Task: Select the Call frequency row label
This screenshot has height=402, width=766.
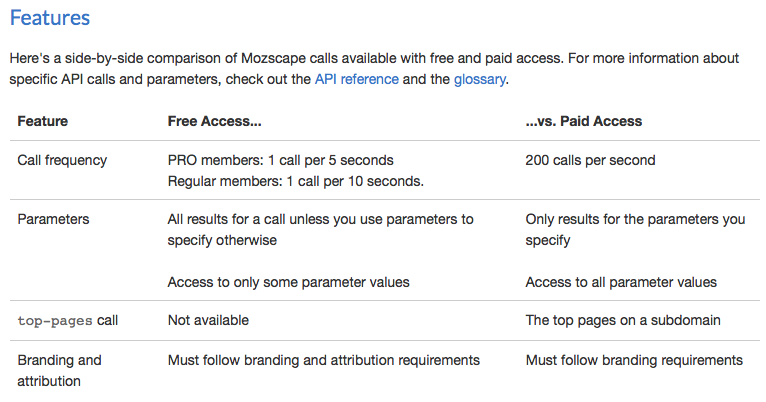Action: click(x=62, y=160)
